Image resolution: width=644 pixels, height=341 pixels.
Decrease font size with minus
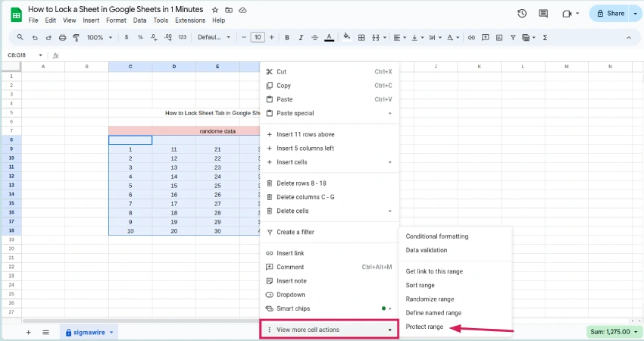[x=244, y=37]
